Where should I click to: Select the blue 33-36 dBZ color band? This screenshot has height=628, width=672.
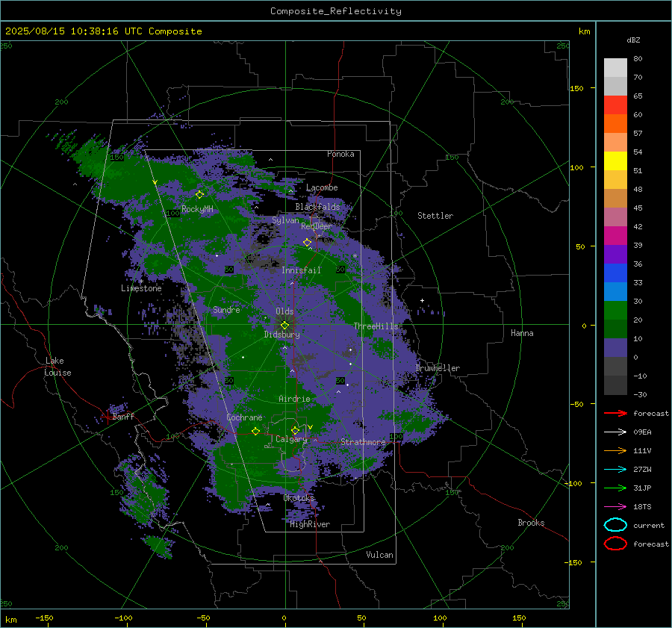click(615, 273)
